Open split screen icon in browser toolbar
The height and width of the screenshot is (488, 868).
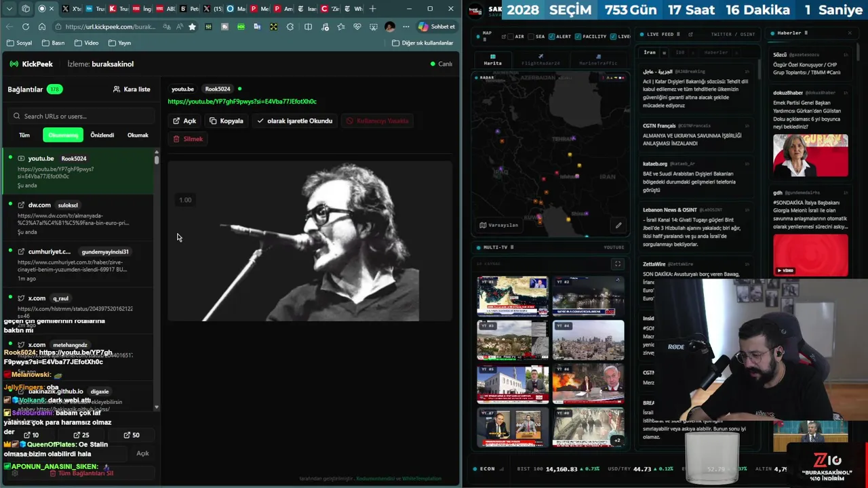308,26
